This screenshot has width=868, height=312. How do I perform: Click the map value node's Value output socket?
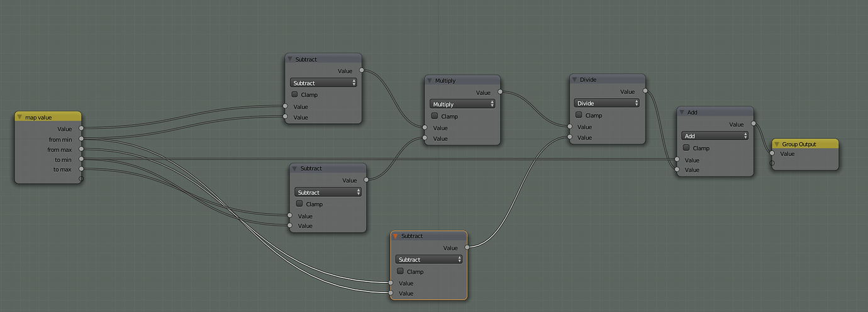pyautogui.click(x=81, y=129)
